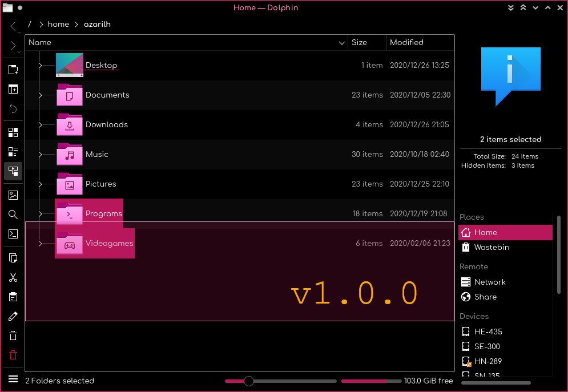
Task: Expand the Music folder tree
Action: click(x=40, y=155)
